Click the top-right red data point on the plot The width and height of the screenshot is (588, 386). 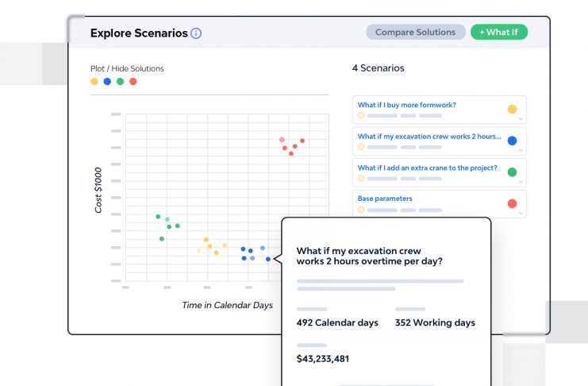click(302, 141)
